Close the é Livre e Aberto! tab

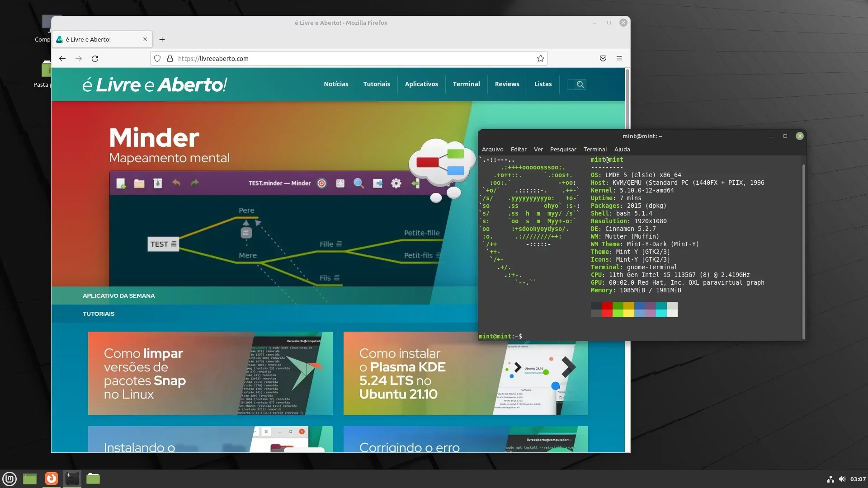coord(145,40)
